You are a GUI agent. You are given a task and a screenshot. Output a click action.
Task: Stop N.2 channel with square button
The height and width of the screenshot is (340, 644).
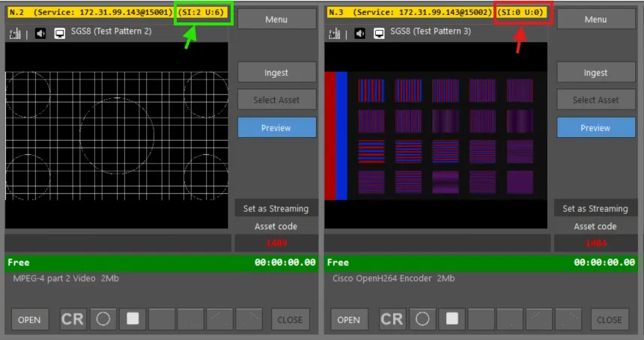point(133,319)
